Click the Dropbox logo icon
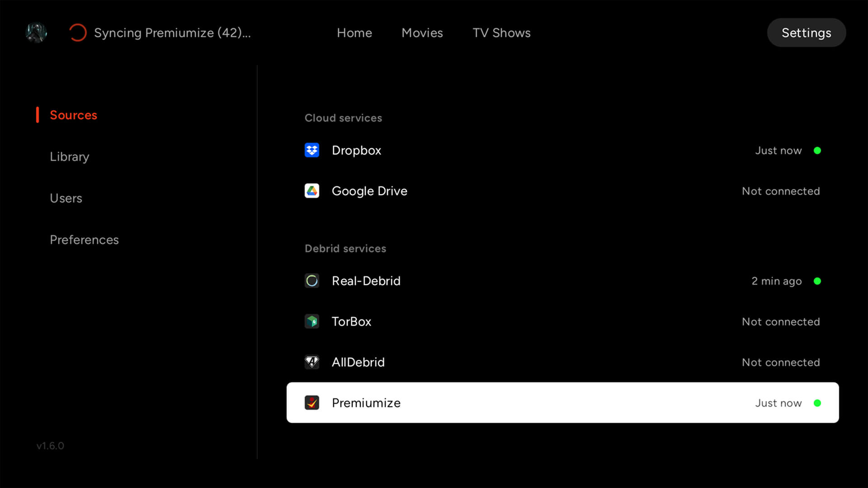Viewport: 868px width, 488px height. [312, 150]
